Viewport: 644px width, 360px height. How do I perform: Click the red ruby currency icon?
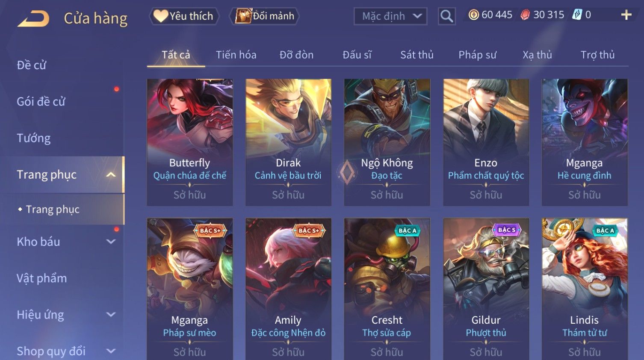tap(526, 15)
